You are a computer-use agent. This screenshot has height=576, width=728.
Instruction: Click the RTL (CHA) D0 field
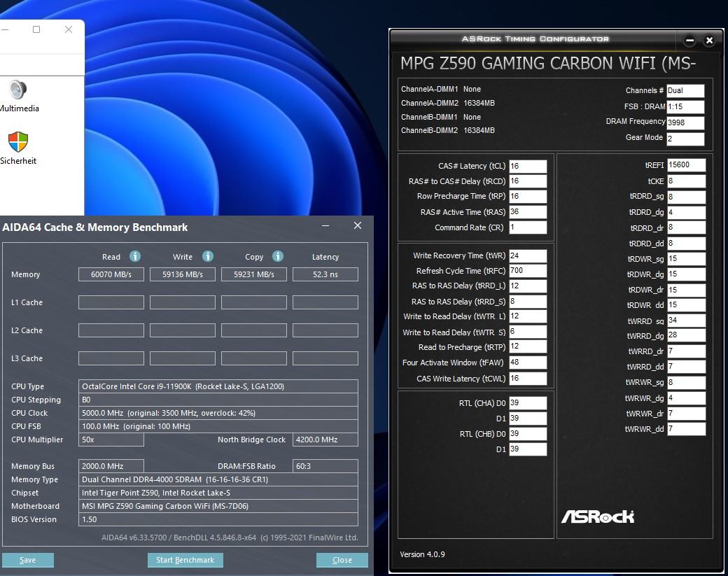[x=528, y=403]
